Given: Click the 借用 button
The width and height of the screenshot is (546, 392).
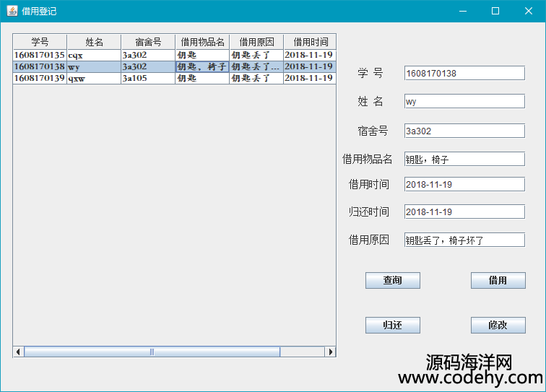Looking at the screenshot, I should [498, 280].
